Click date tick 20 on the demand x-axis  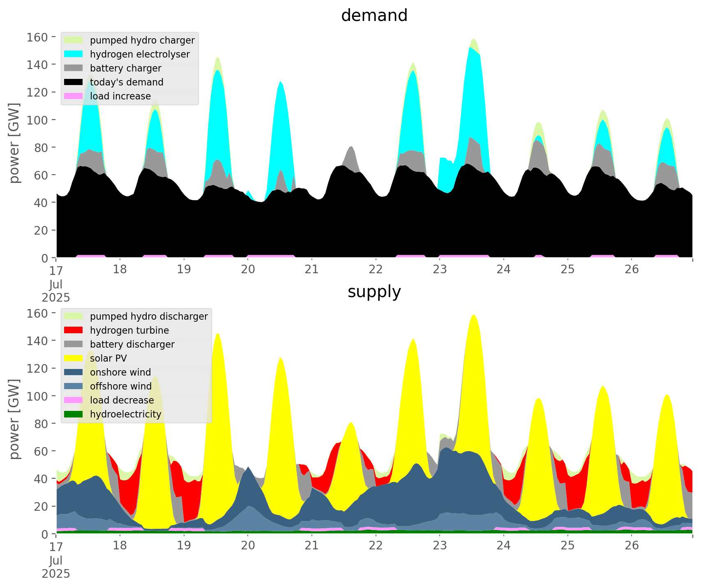click(x=248, y=270)
